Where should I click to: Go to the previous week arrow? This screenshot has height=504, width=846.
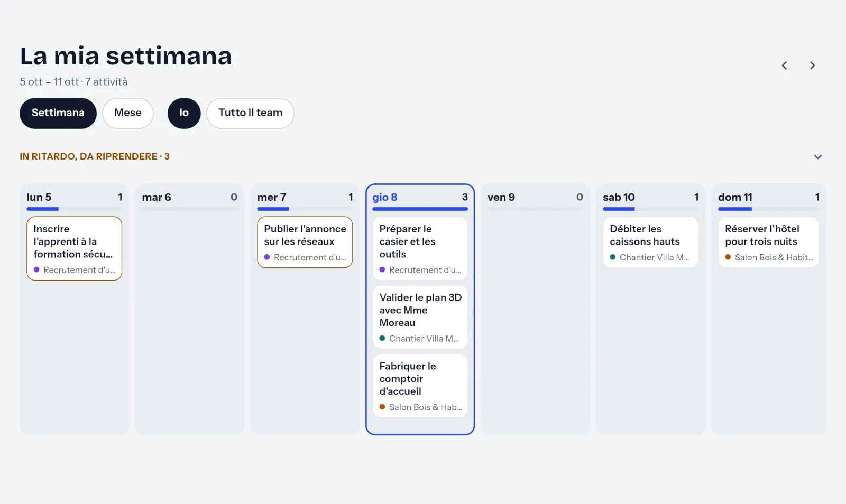(x=784, y=66)
